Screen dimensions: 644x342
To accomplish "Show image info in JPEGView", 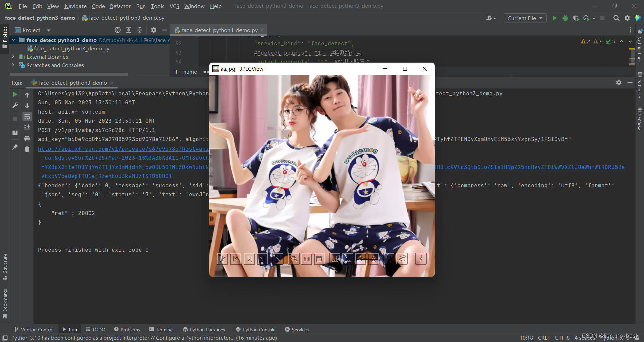I will click(x=421, y=259).
